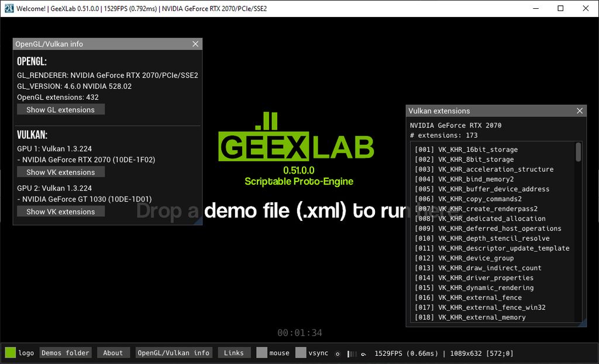Open the About dialog

pos(113,352)
